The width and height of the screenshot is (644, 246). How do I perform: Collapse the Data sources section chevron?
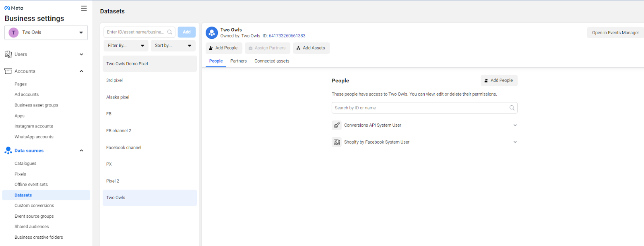pyautogui.click(x=81, y=151)
